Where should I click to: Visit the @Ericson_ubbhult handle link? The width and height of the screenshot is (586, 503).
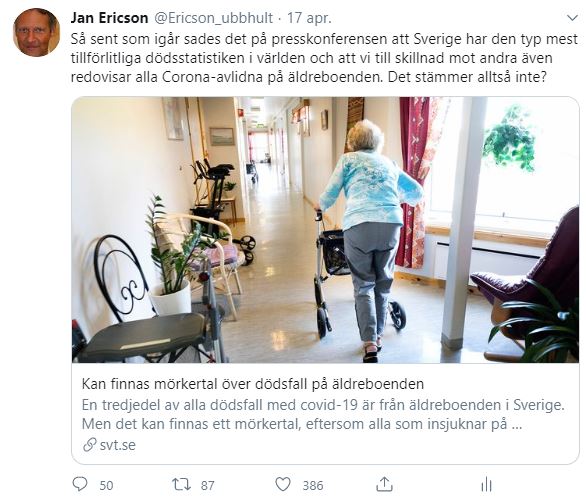coord(213,18)
